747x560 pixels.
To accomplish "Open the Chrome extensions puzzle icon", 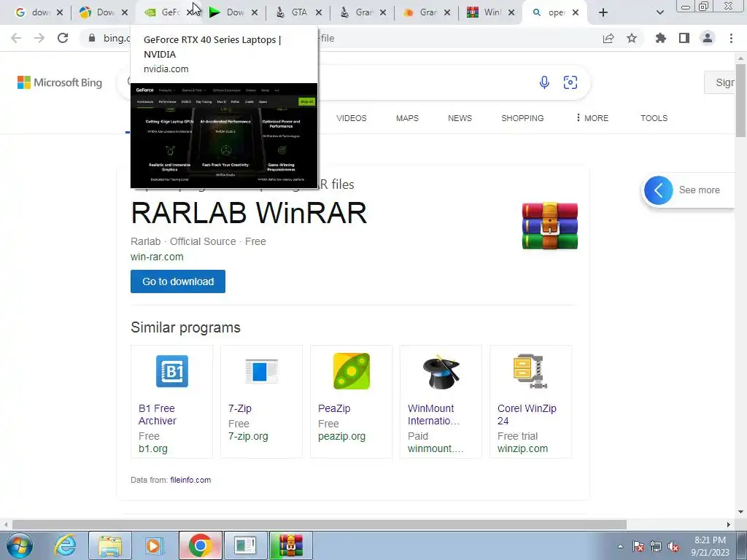I will click(661, 38).
